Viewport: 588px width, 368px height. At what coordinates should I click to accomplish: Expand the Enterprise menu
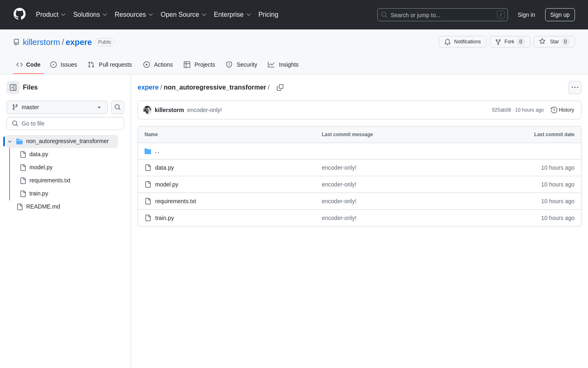(x=232, y=15)
